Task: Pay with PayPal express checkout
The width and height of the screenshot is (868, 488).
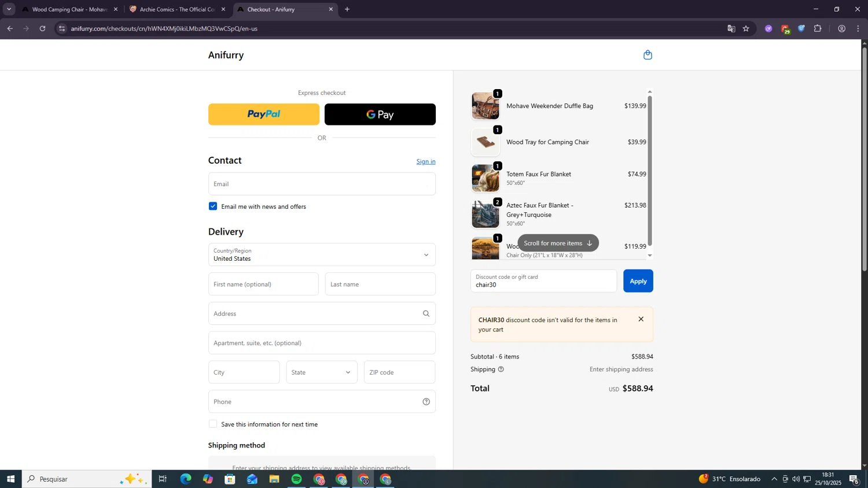Action: click(264, 114)
